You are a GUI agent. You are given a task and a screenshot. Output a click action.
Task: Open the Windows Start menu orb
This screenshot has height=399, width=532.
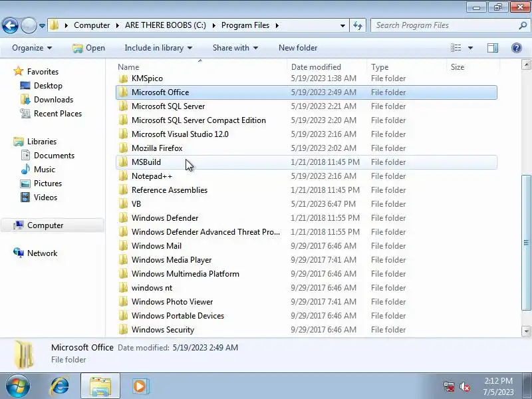pyautogui.click(x=18, y=386)
